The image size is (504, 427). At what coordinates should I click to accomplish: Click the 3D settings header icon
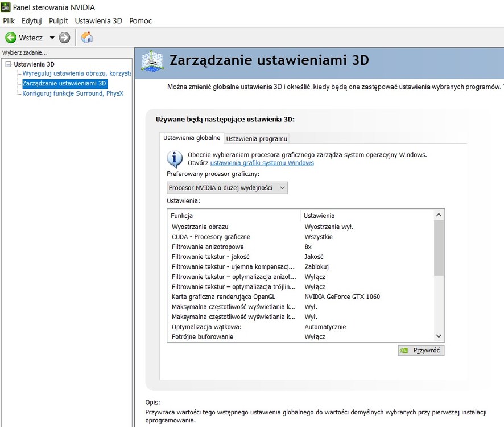click(x=152, y=61)
